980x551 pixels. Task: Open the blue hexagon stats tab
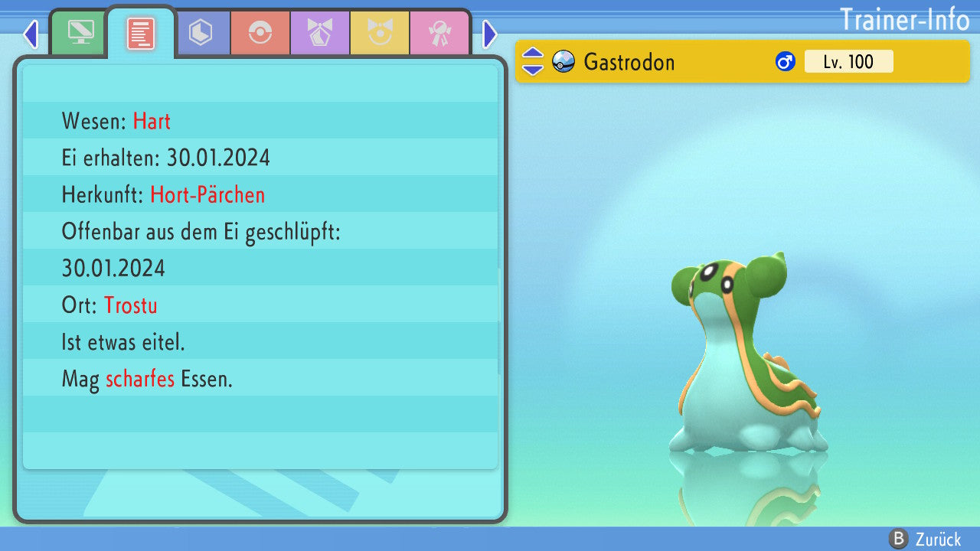click(201, 33)
